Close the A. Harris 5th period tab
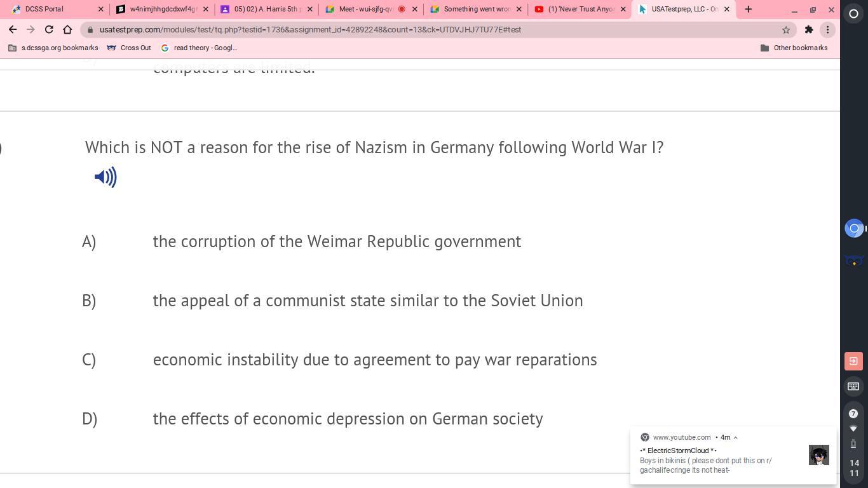Viewport: 868px width, 488px height. click(x=310, y=9)
